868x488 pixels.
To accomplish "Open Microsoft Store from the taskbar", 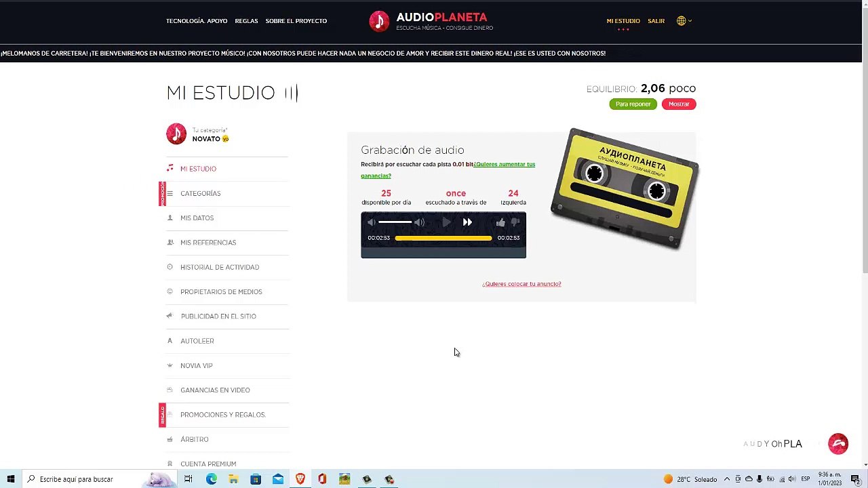I will pos(256,479).
